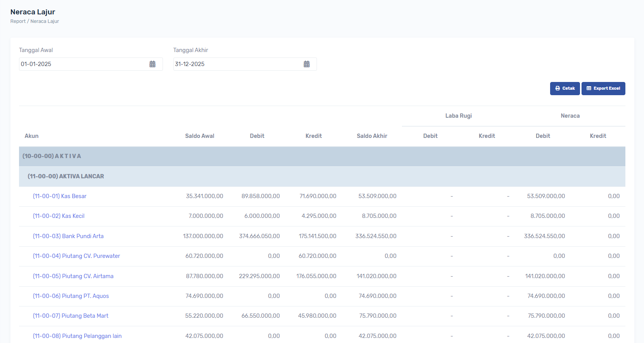644x343 pixels.
Task: Select the AKTIVA LANCAR subgroup row
Action: [66, 176]
